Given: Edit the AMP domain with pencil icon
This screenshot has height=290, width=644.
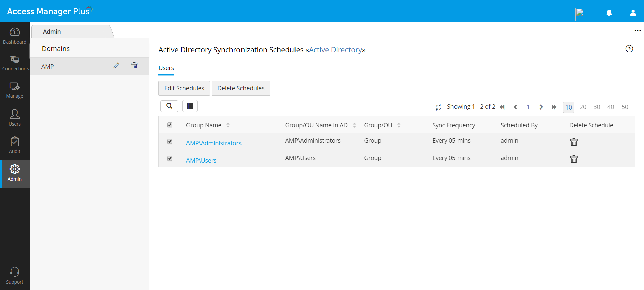Looking at the screenshot, I should (116, 66).
